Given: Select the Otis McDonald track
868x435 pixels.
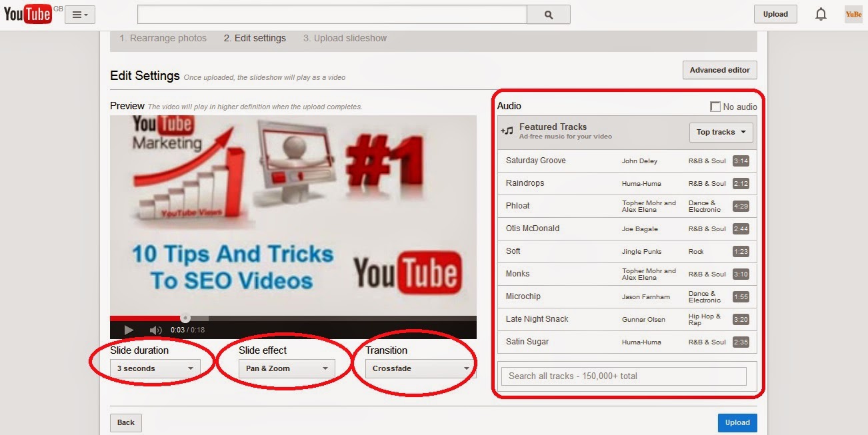Looking at the screenshot, I should (627, 228).
